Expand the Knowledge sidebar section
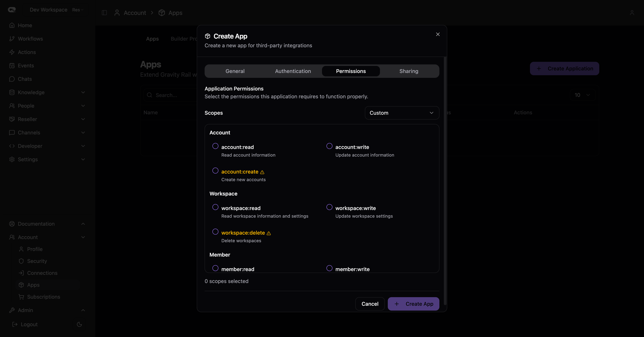644x337 pixels. (x=83, y=92)
